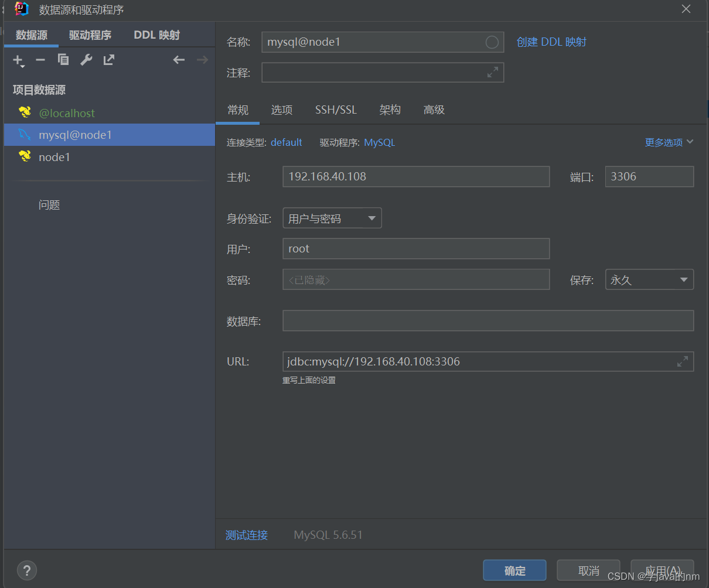Go forward with the right arrow icon
This screenshot has height=588, width=709.
coord(202,60)
